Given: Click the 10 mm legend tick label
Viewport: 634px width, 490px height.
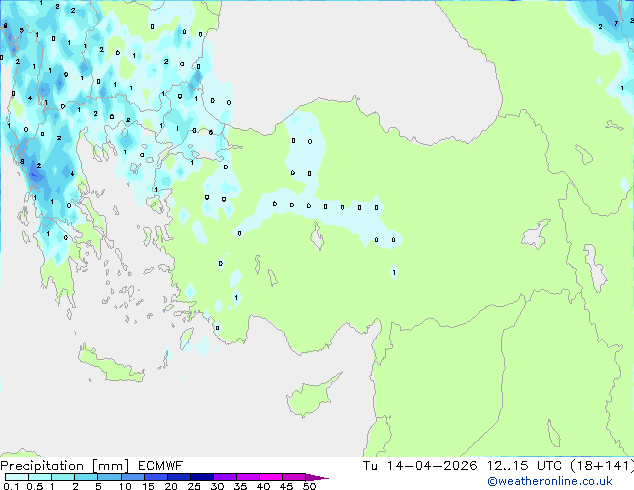Looking at the screenshot, I should [x=124, y=487].
